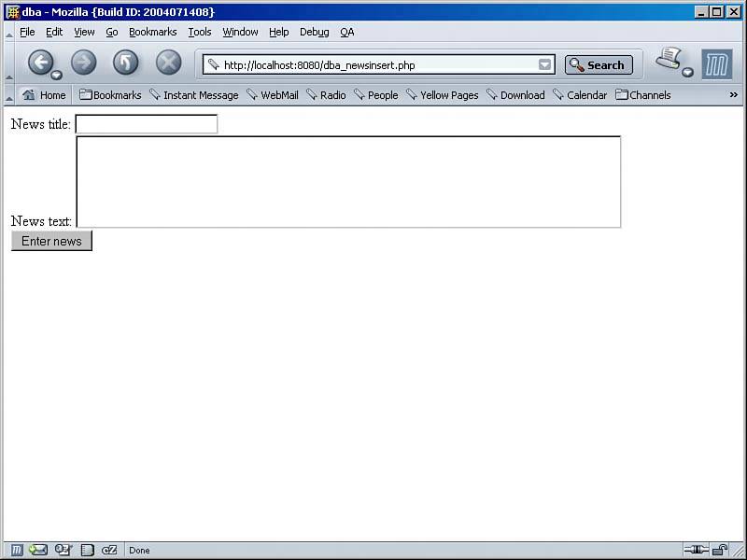This screenshot has width=747, height=560.
Task: Focus the News title text field
Action: 146,124
